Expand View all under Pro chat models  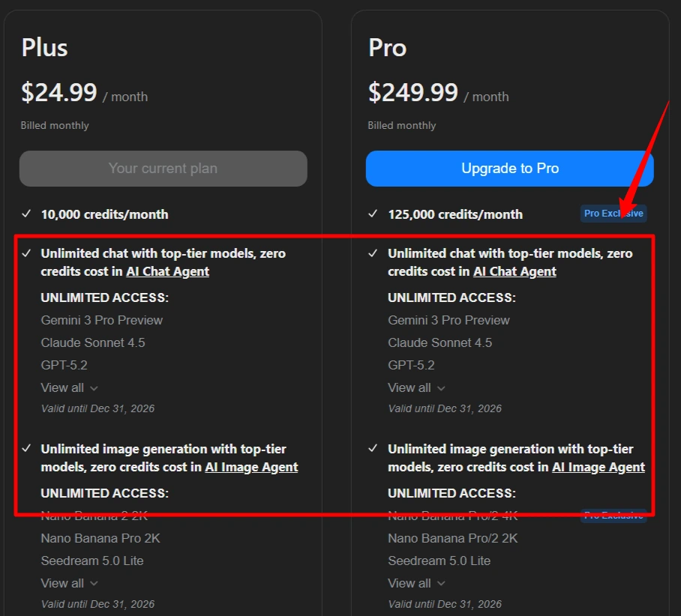(416, 387)
